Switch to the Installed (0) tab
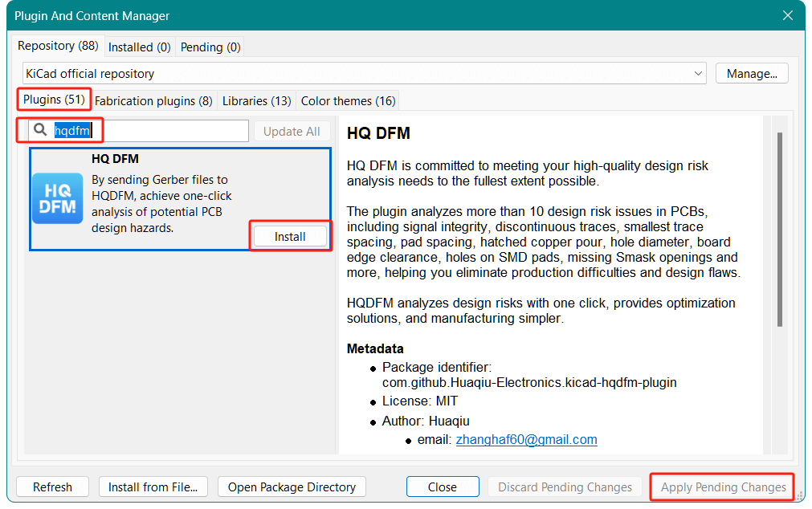812x509 pixels. pos(139,47)
